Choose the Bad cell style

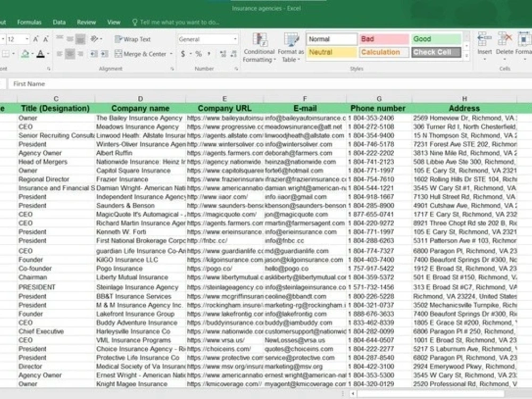pos(384,39)
